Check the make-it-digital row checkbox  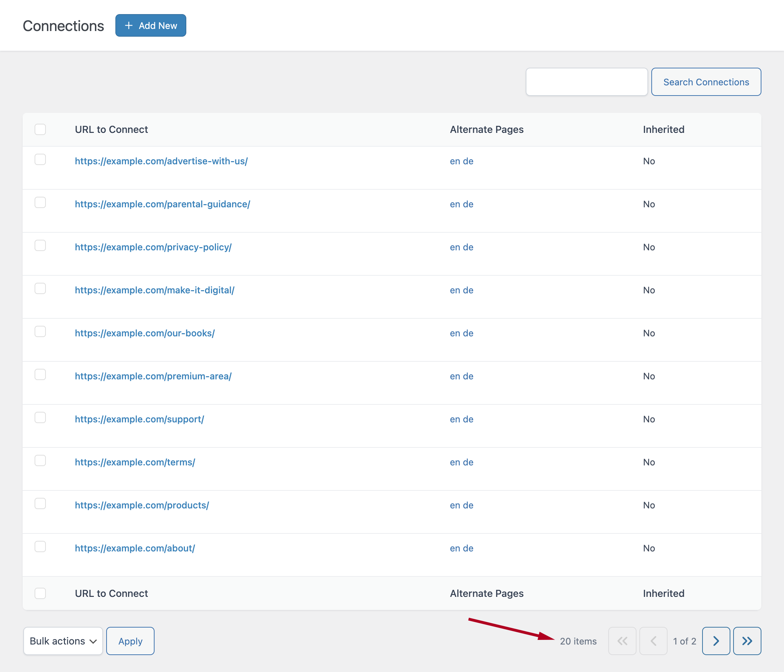[40, 288]
